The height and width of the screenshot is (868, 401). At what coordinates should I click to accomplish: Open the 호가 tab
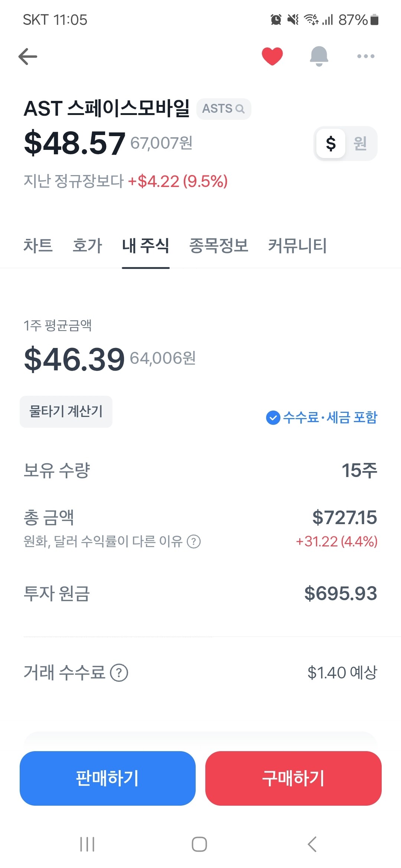click(87, 246)
